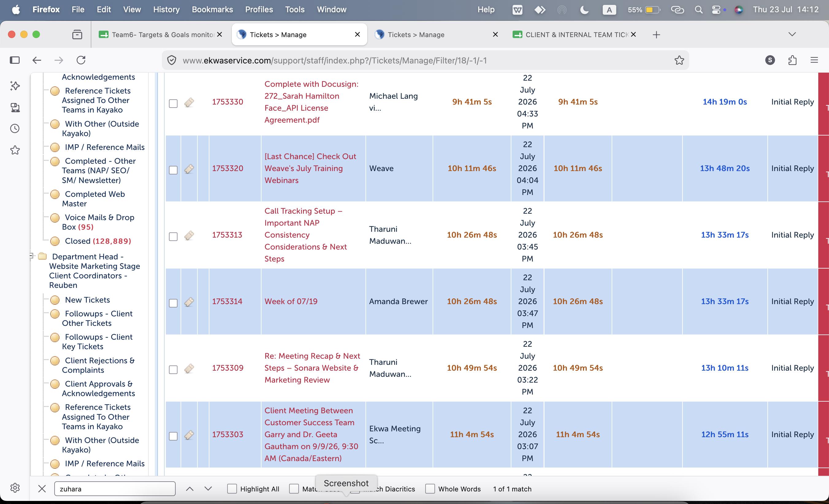Open the Firefox History menu
Viewport: 829px width, 504px height.
(166, 10)
